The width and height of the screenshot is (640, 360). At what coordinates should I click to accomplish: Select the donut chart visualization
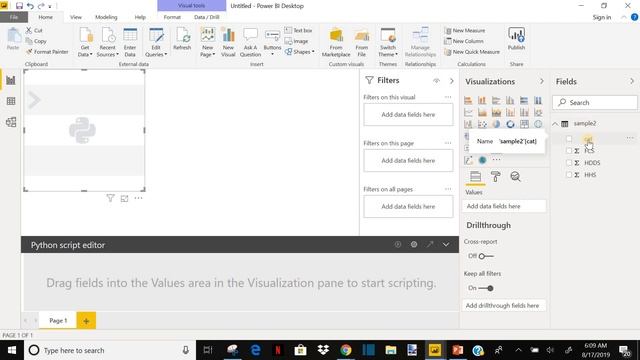(510, 124)
